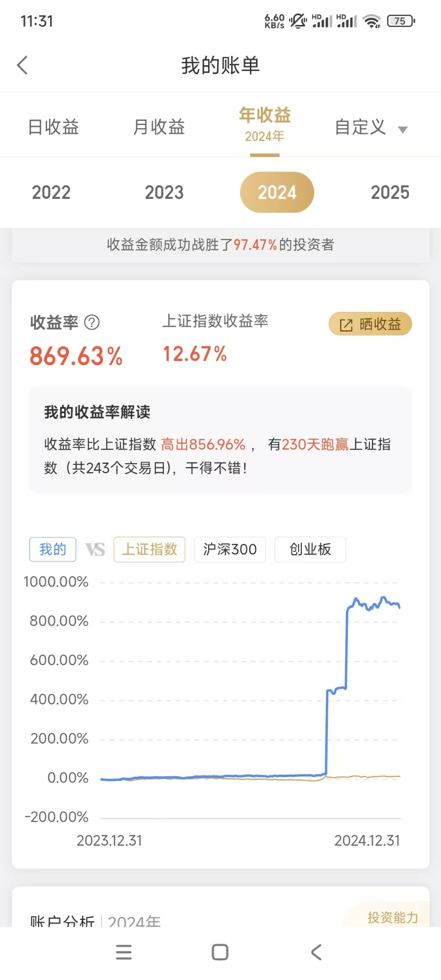This screenshot has height=980, width=441.
Task: Tap the blue yield curve peak on chart
Action: [x=383, y=598]
